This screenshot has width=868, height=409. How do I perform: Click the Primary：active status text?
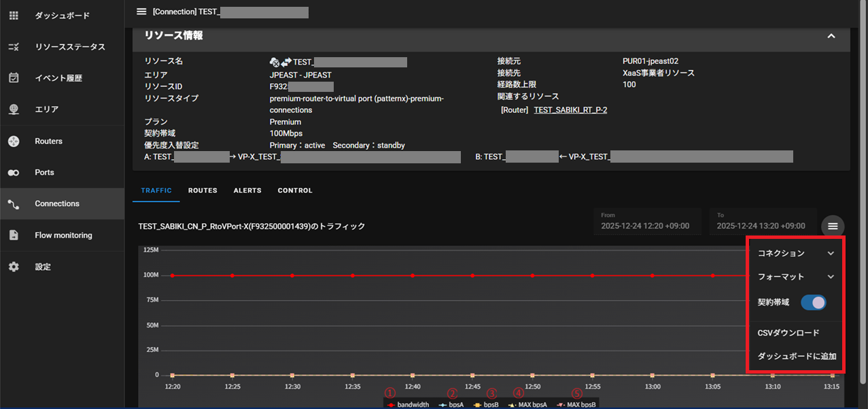297,145
